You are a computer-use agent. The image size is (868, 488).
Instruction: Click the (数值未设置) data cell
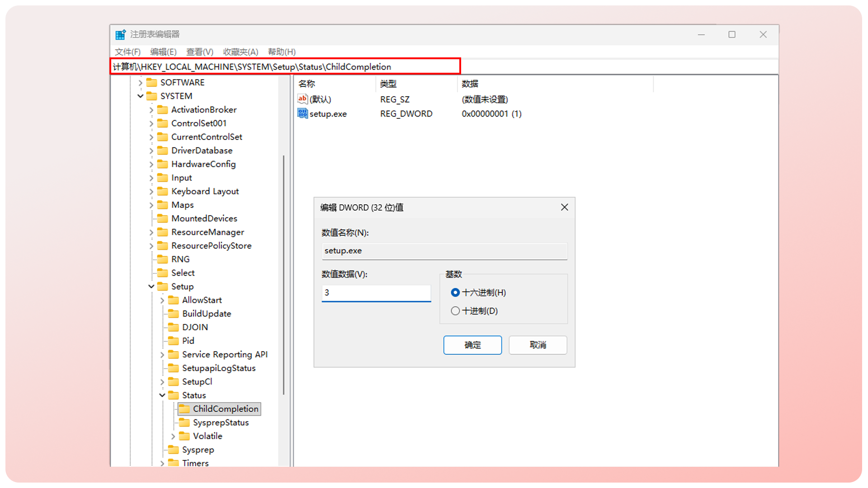click(x=485, y=99)
